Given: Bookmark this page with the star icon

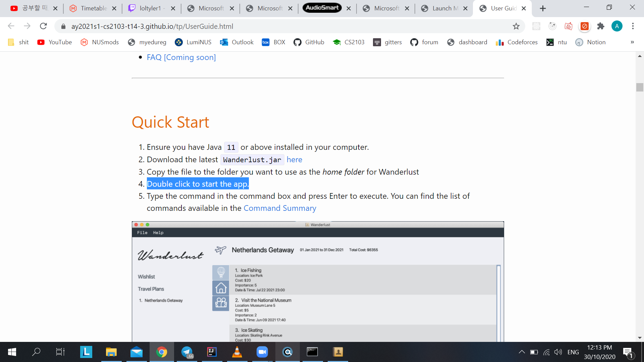Looking at the screenshot, I should [516, 26].
